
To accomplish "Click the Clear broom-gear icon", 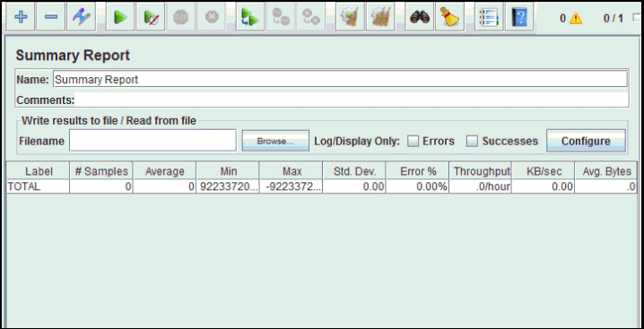I will pos(350,17).
